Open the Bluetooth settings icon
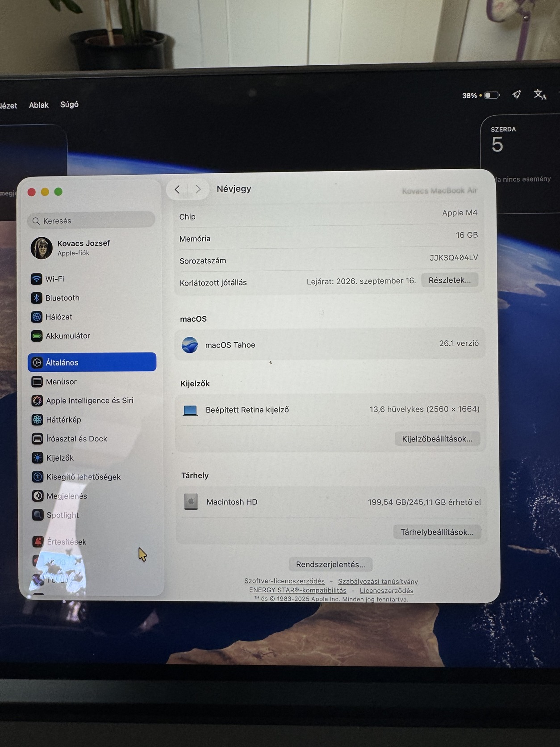The width and height of the screenshot is (560, 747). coord(37,298)
